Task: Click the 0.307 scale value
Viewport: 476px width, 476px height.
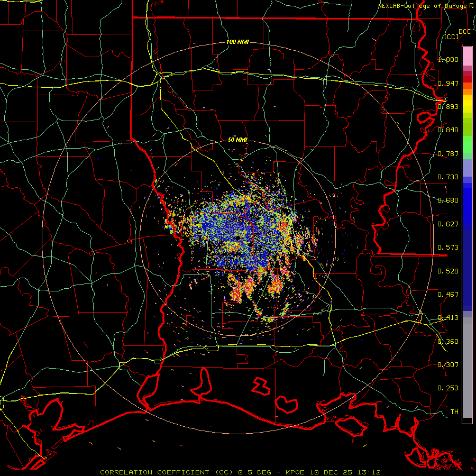Action: [x=448, y=365]
